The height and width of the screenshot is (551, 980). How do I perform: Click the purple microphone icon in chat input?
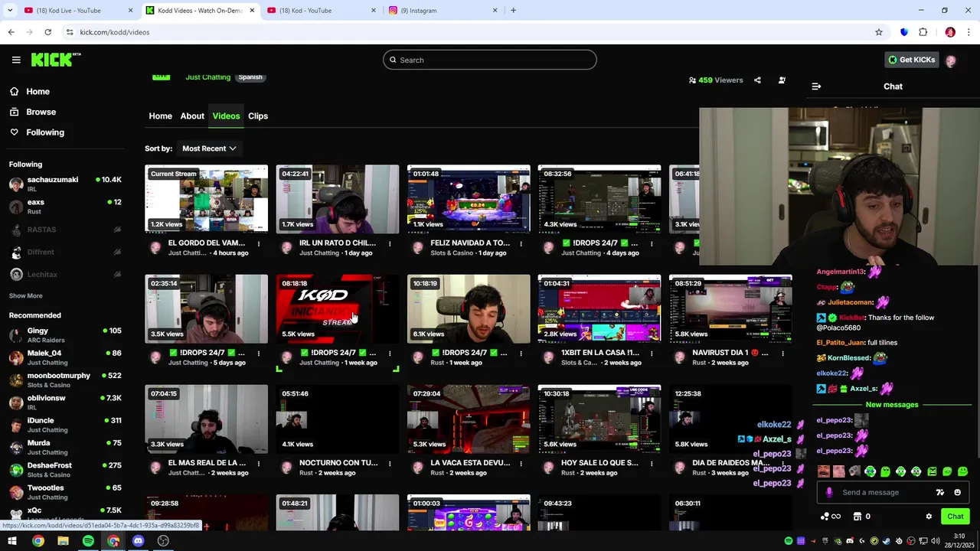[828, 493]
